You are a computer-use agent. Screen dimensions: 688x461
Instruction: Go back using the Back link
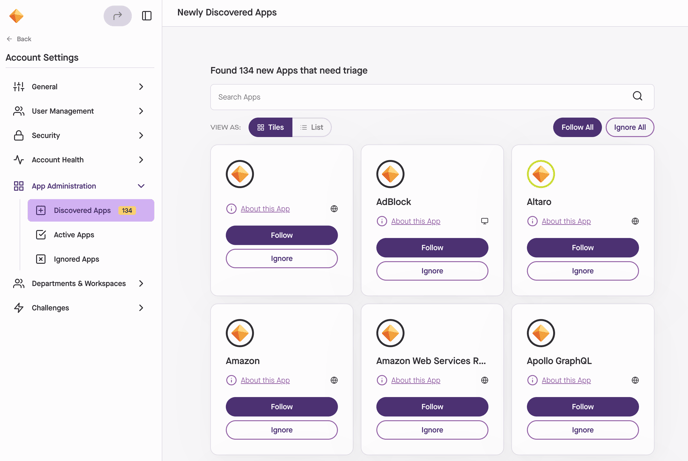coord(19,39)
